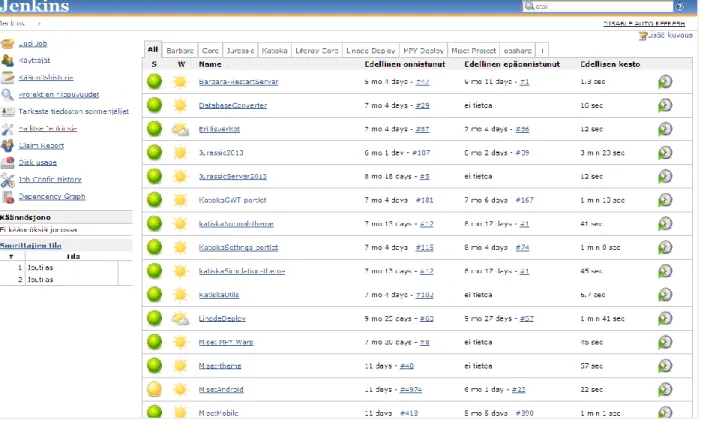The image size is (701, 424).
Task: Schedule a build for Erillisverkot
Action: click(665, 129)
